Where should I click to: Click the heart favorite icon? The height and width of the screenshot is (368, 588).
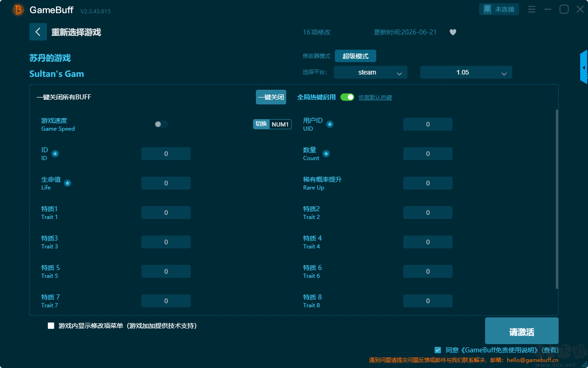pos(453,32)
